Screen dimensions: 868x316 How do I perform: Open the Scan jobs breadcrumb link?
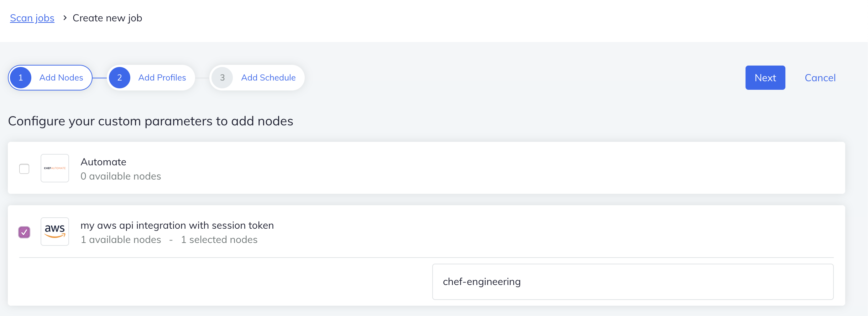pyautogui.click(x=32, y=18)
